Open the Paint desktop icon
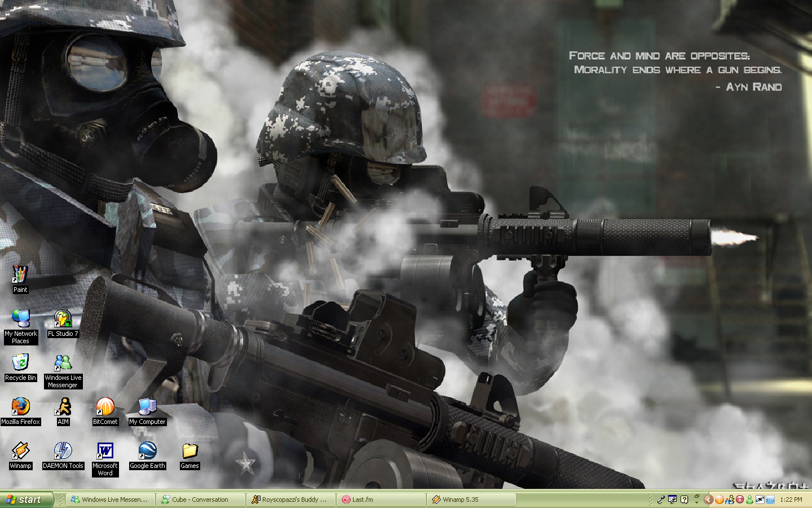 (x=20, y=279)
